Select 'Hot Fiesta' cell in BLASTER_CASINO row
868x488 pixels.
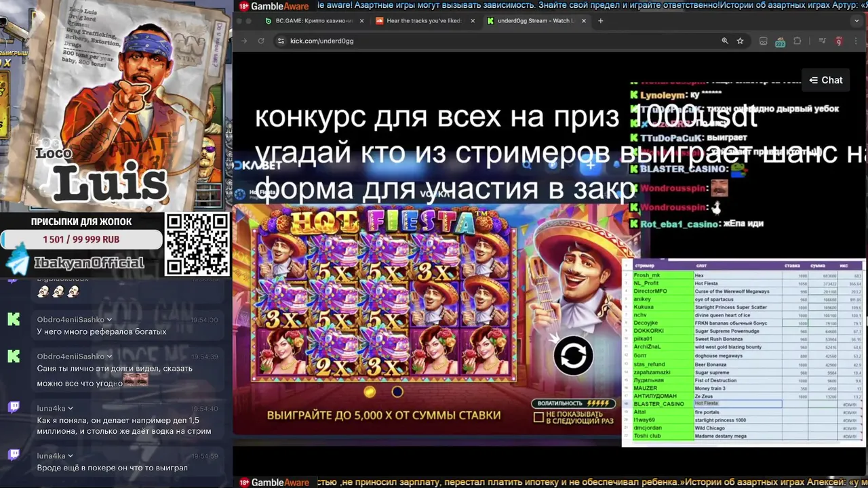click(736, 403)
